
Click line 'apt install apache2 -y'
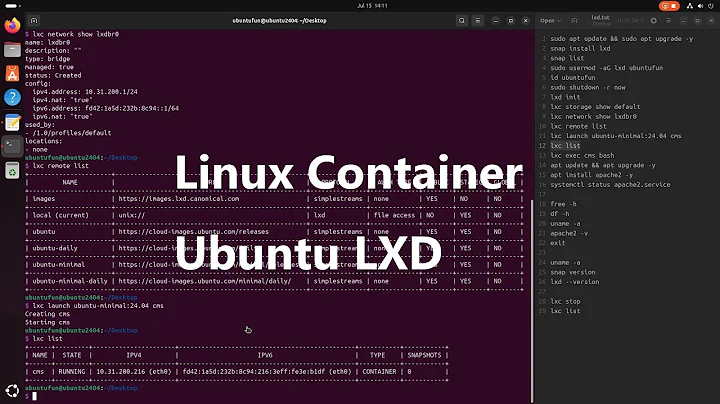pyautogui.click(x=591, y=175)
